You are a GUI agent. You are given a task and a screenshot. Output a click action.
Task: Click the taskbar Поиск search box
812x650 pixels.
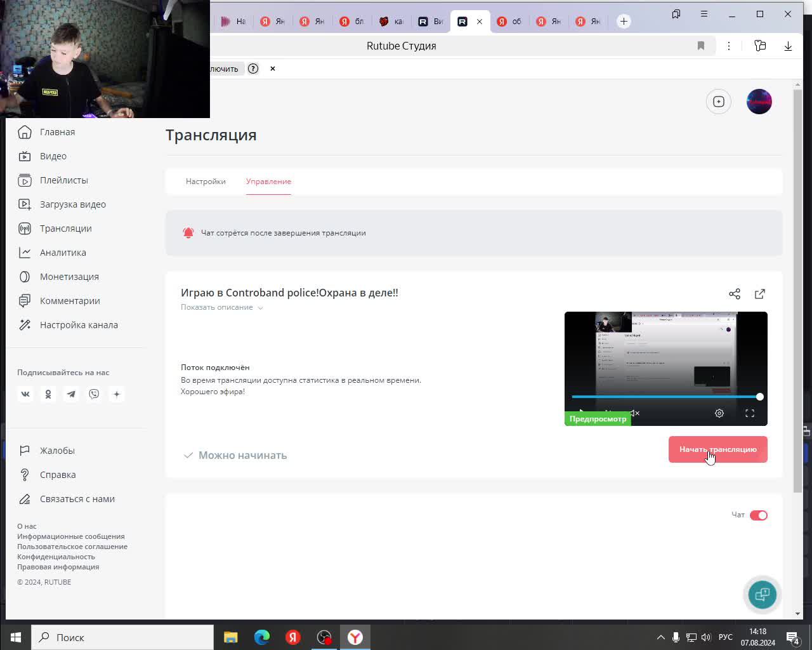122,637
